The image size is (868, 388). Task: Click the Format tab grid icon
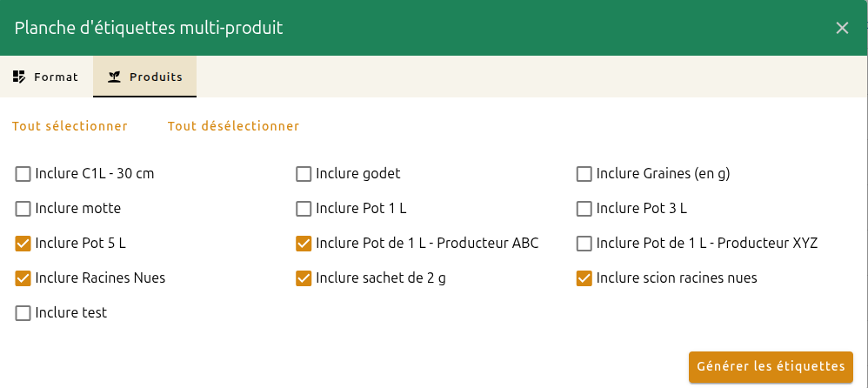(19, 77)
